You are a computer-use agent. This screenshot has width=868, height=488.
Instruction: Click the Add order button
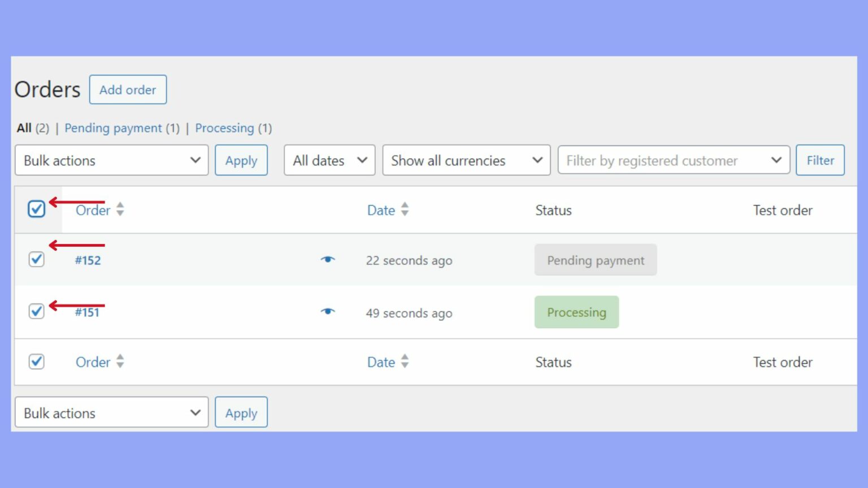point(128,89)
